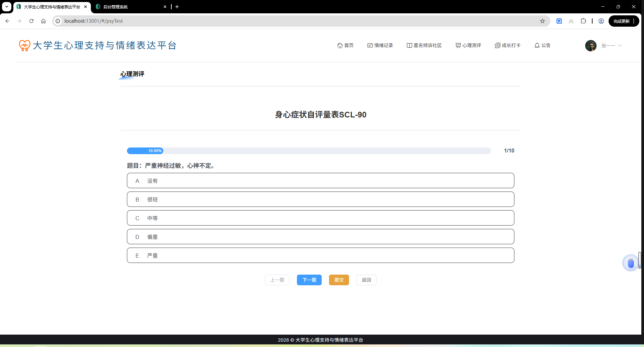Image resolution: width=644 pixels, height=347 pixels.
Task: Choose option C 中等
Action: click(x=320, y=218)
